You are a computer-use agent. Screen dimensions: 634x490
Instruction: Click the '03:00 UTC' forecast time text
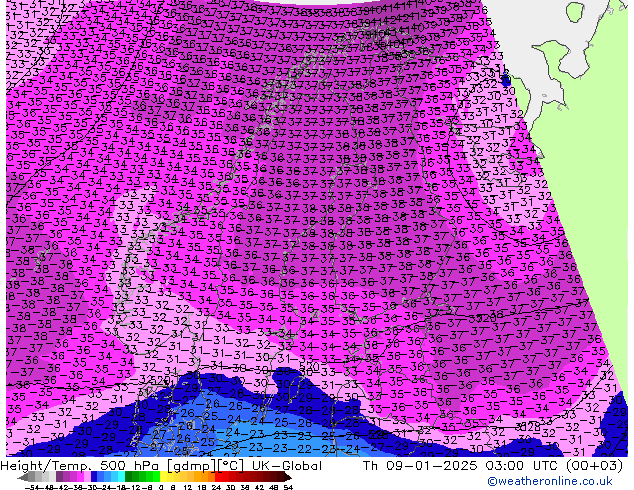(522, 466)
